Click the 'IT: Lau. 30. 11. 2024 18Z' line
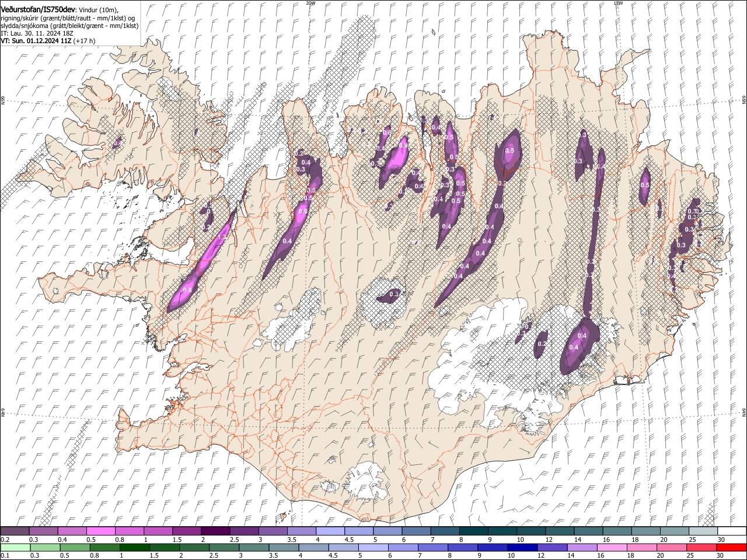The width and height of the screenshot is (747, 560). click(37, 34)
